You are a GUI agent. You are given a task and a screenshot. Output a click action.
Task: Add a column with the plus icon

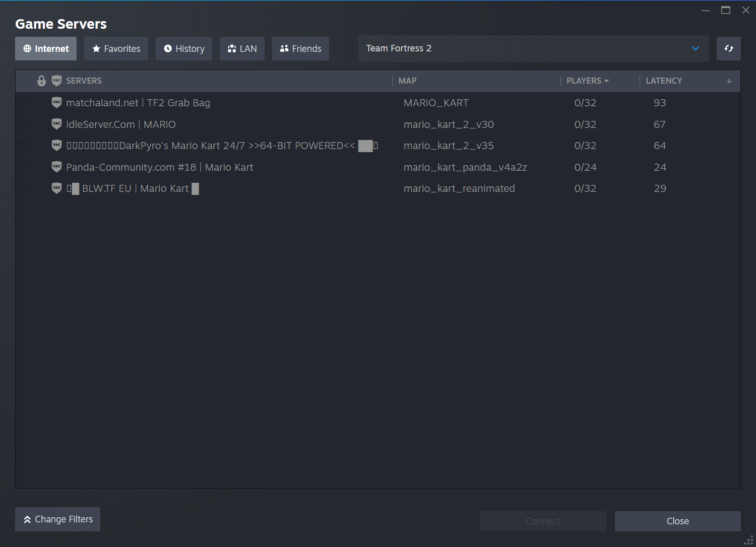(729, 81)
